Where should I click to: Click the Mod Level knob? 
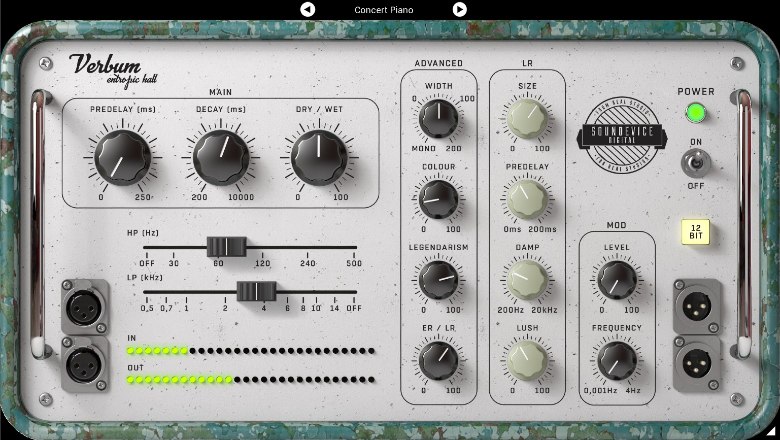tap(616, 279)
